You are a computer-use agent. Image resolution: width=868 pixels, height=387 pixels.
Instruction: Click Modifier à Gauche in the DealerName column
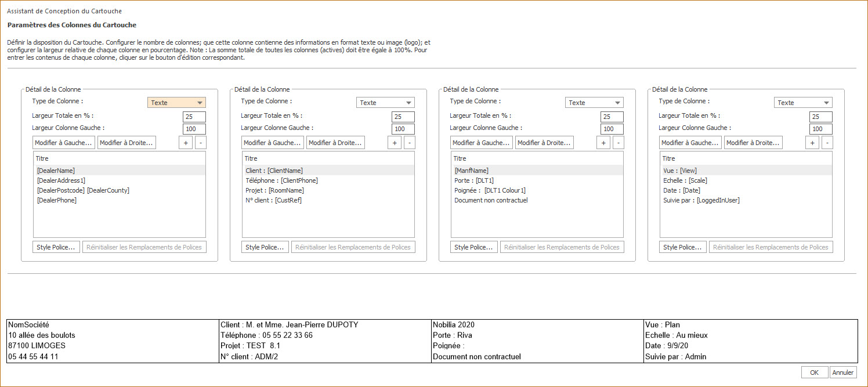64,143
